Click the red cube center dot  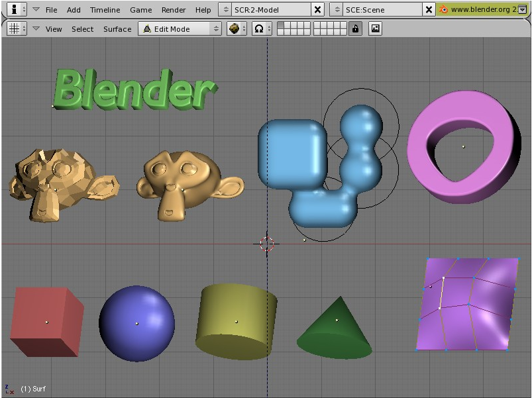click(47, 322)
